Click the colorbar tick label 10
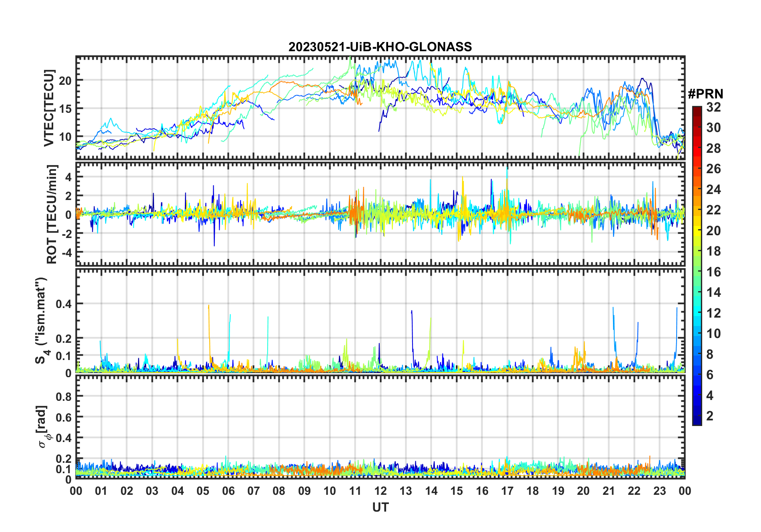Image resolution: width=761 pixels, height=532 pixels. point(713,334)
